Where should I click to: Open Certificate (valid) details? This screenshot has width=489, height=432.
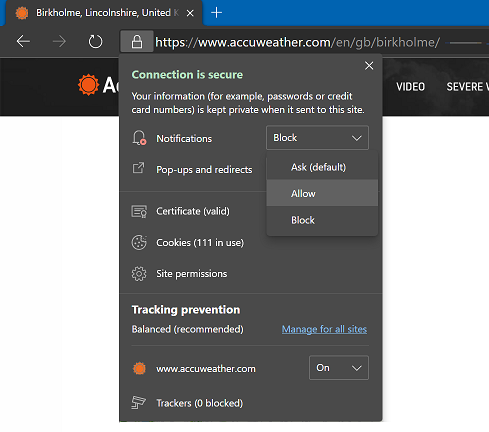click(193, 211)
